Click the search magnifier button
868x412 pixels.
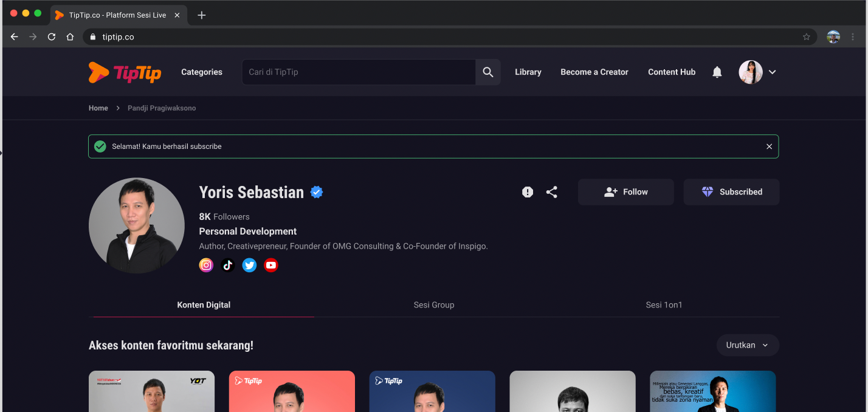(x=488, y=72)
